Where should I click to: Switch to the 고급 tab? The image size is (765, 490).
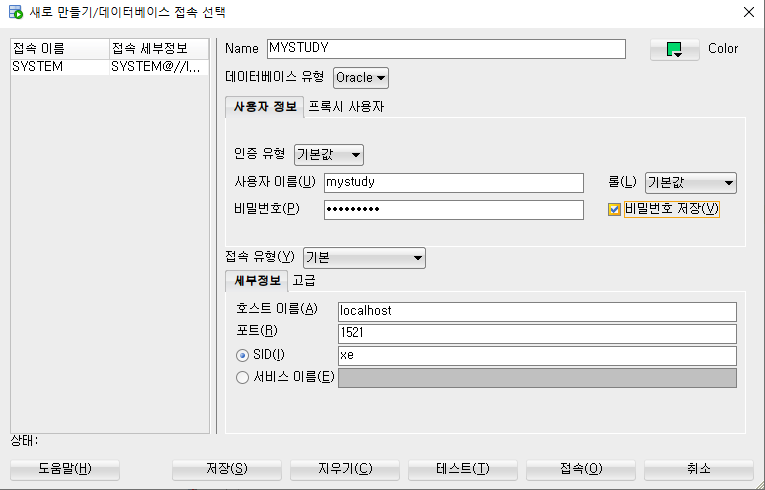(304, 281)
